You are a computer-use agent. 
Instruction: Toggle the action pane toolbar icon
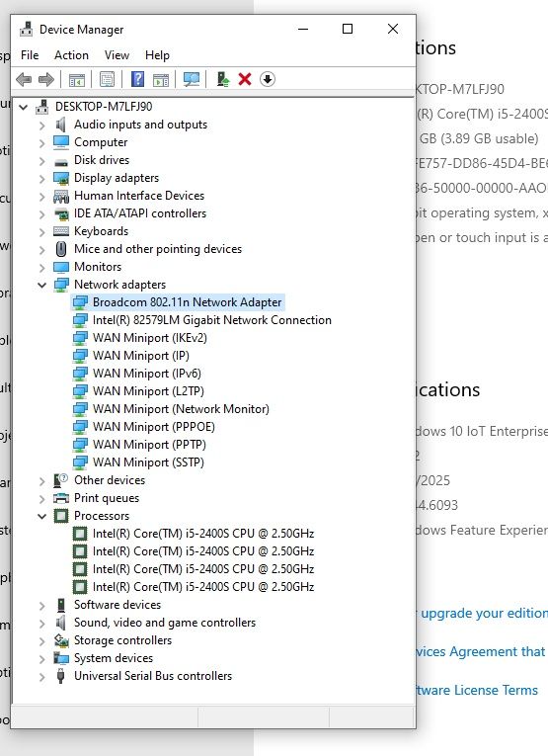pos(161,80)
